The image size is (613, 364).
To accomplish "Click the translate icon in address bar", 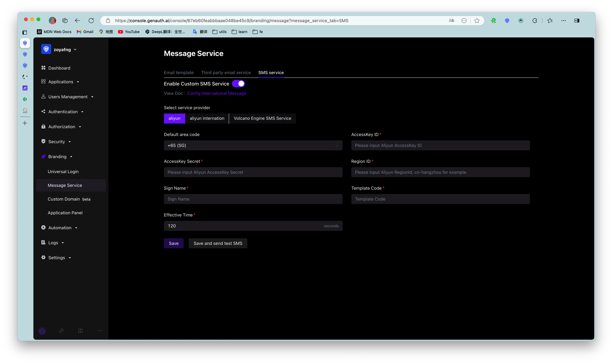I will tap(451, 21).
